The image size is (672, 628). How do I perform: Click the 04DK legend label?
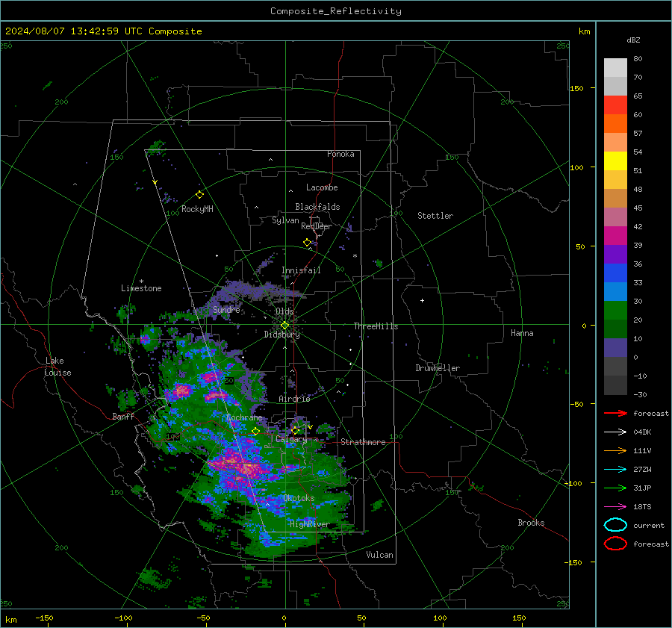[x=642, y=432]
